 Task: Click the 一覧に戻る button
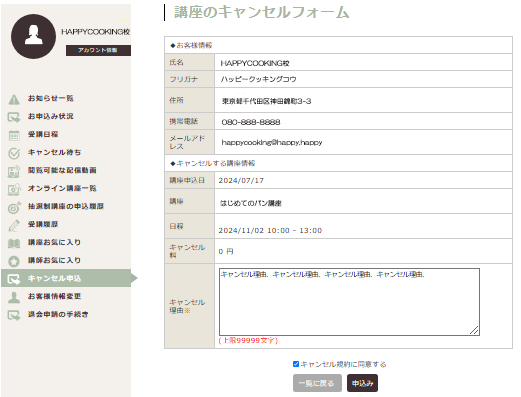click(317, 383)
